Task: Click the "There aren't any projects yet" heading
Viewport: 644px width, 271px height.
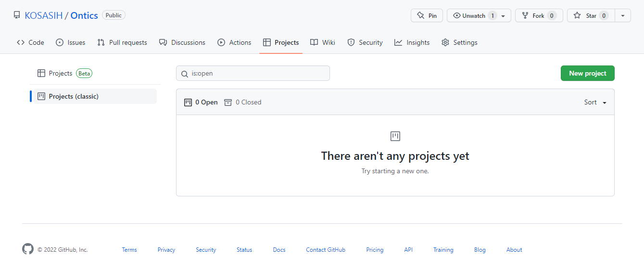Action: click(395, 156)
